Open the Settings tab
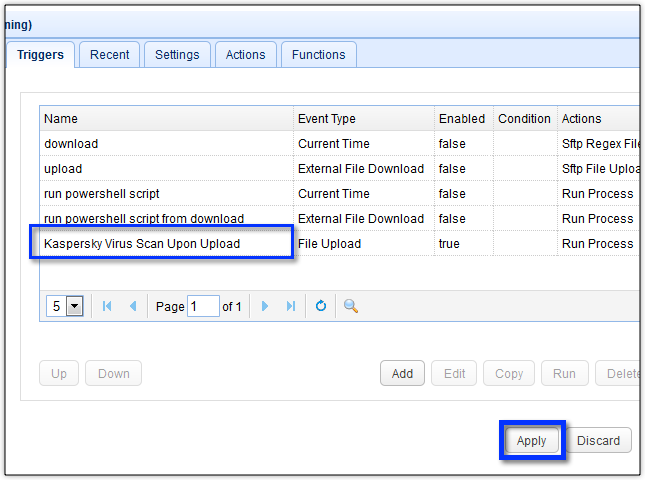The image size is (645, 480). pyautogui.click(x=177, y=55)
